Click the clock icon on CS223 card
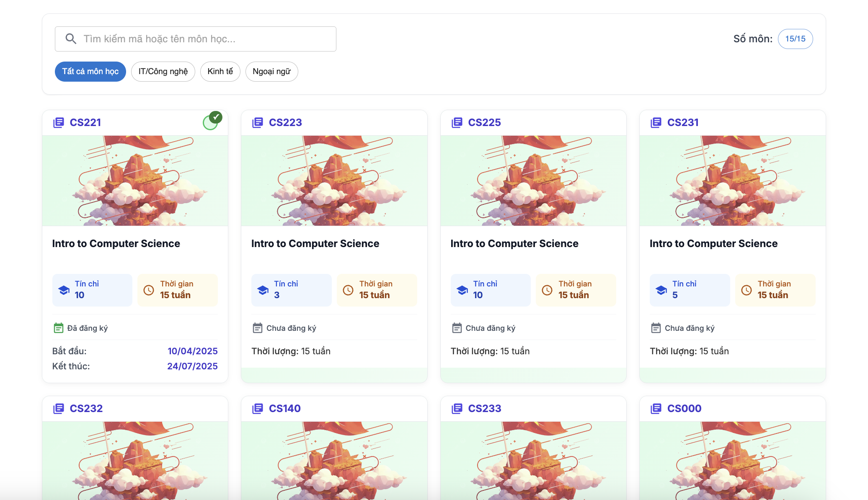The image size is (868, 500). [348, 290]
